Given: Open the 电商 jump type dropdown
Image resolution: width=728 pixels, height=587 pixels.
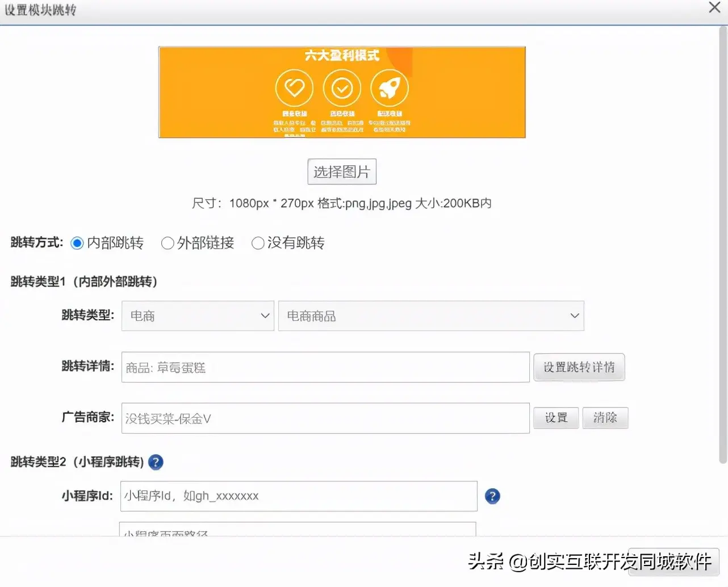Looking at the screenshot, I should point(198,316).
